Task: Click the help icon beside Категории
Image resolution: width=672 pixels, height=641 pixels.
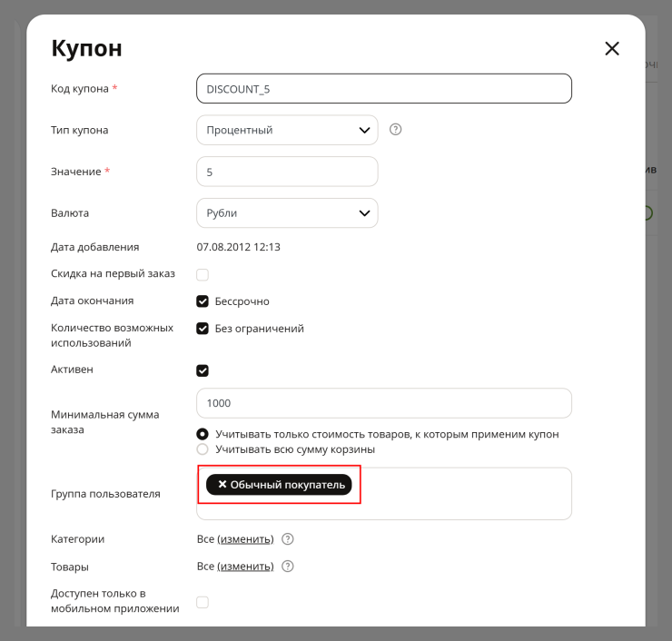Action: click(288, 539)
